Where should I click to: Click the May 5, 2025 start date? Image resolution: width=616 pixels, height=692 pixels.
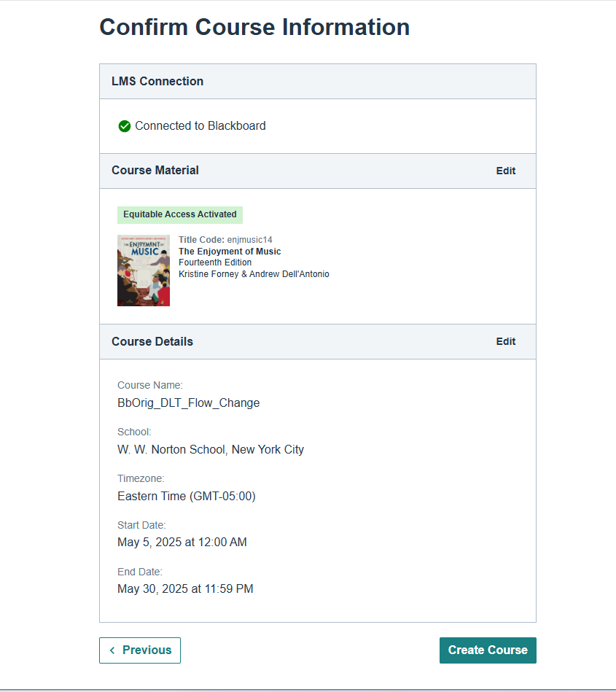pyautogui.click(x=182, y=542)
